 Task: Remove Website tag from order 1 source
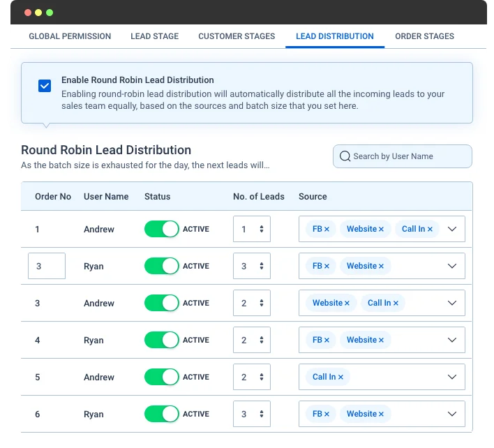[x=381, y=229]
